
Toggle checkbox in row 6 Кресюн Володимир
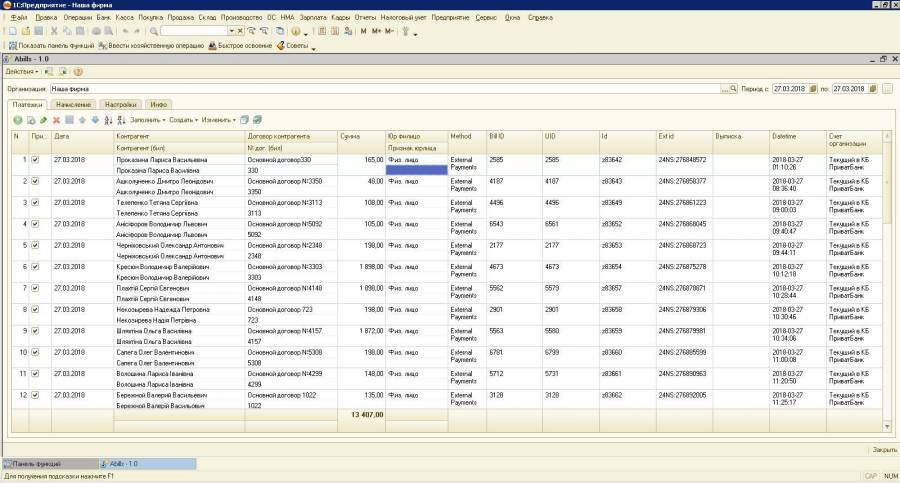coord(35,266)
